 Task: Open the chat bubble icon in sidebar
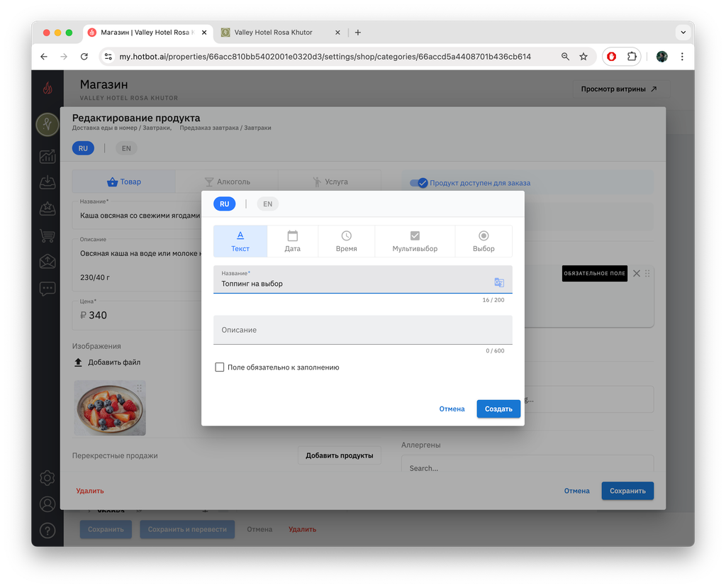(48, 289)
